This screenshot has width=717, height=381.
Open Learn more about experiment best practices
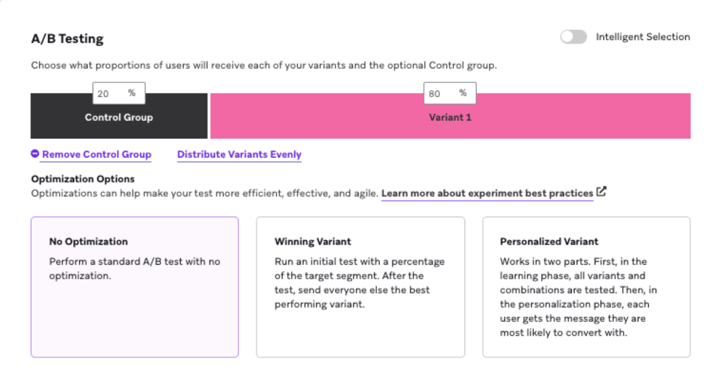click(487, 193)
